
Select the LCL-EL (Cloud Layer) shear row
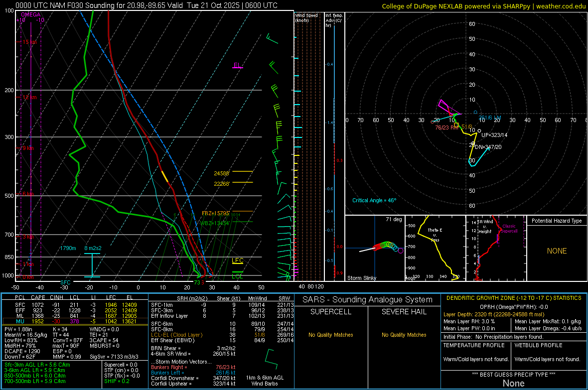pos(222,335)
